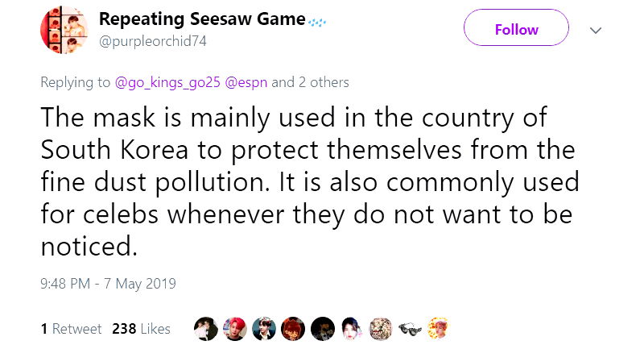
Task: Click the third liker avatar
Action: pos(264,328)
